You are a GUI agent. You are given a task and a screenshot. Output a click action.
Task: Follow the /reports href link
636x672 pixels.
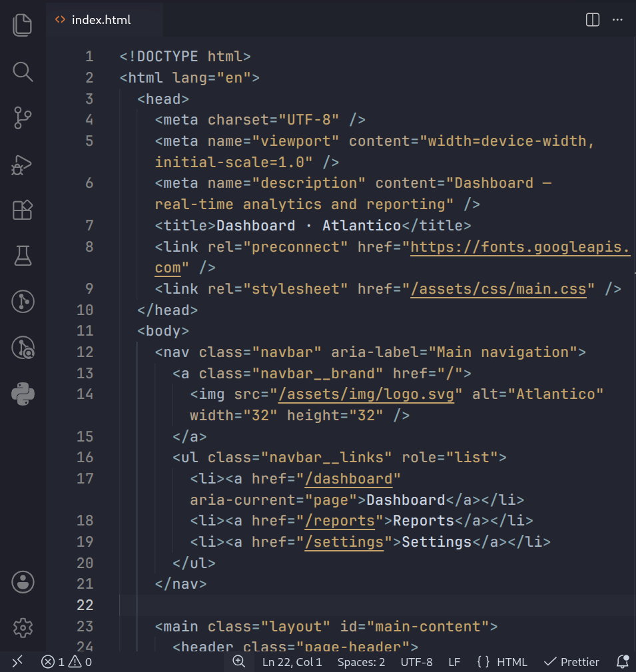point(340,521)
